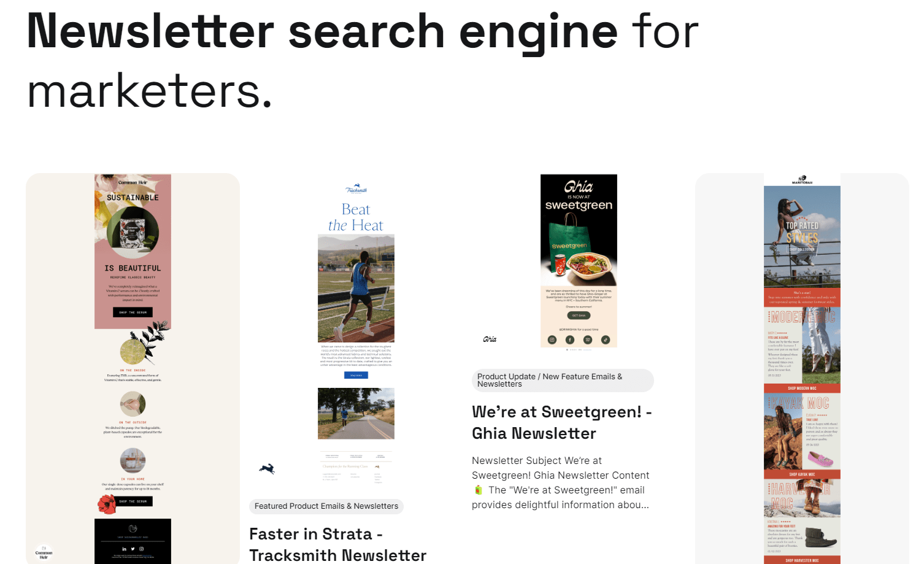The width and height of the screenshot is (924, 564).
Task: Click the GET GHIA button
Action: (578, 315)
